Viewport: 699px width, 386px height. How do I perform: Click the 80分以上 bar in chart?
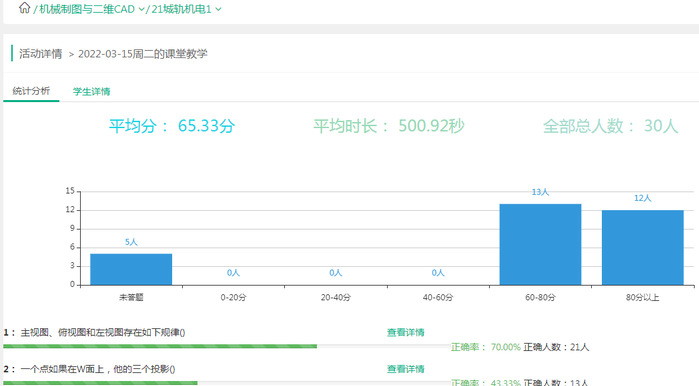642,247
